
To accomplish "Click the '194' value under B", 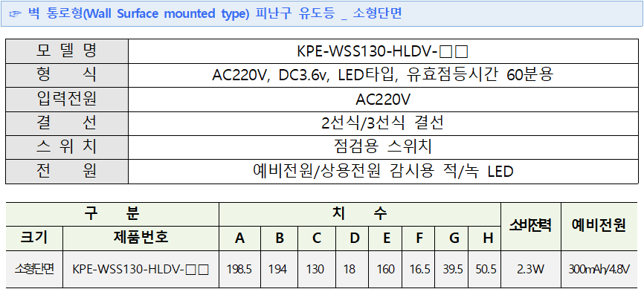I will click(x=277, y=270).
